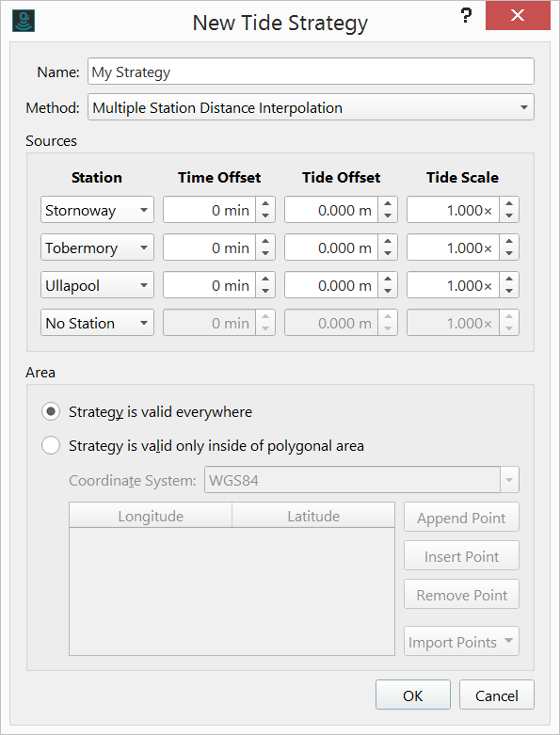Click the question mark help icon
Viewport: 560px width, 735px height.
coord(466,15)
